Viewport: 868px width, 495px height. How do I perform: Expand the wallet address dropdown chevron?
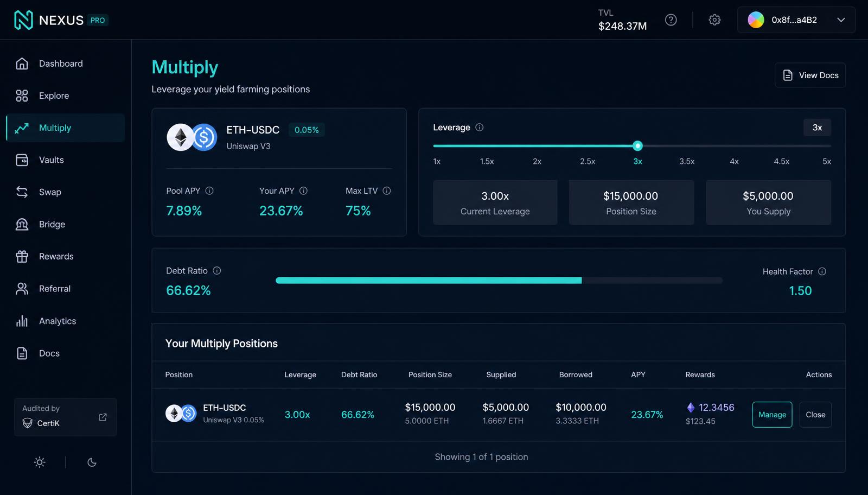(x=841, y=20)
